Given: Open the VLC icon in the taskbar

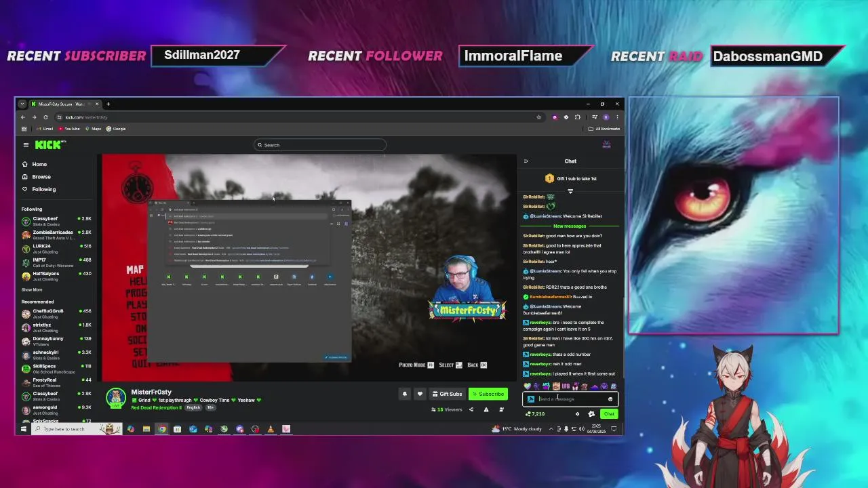Looking at the screenshot, I should pyautogui.click(x=271, y=429).
